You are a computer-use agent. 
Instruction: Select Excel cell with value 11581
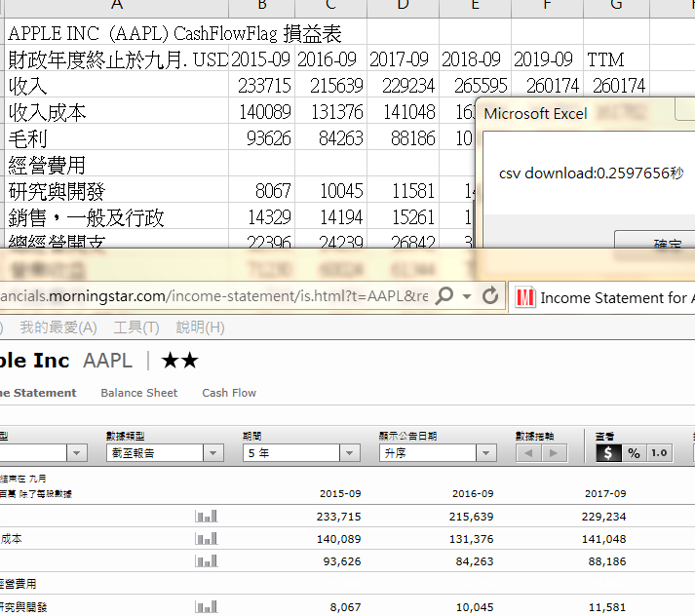click(403, 190)
